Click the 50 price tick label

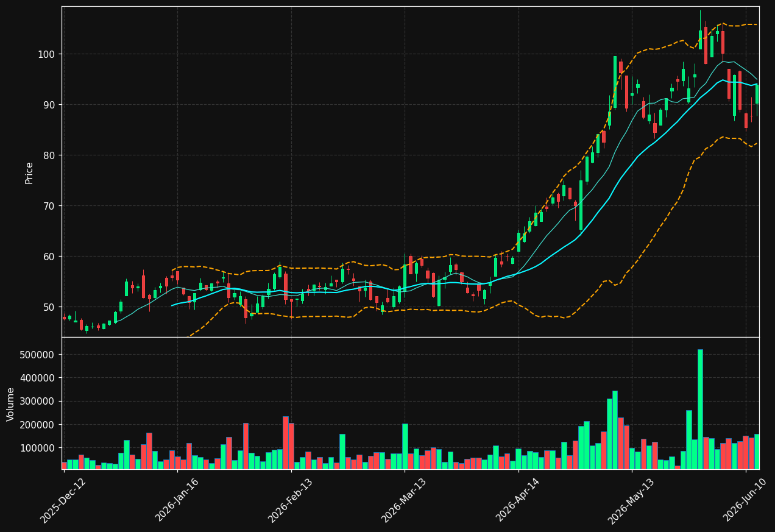tap(49, 307)
